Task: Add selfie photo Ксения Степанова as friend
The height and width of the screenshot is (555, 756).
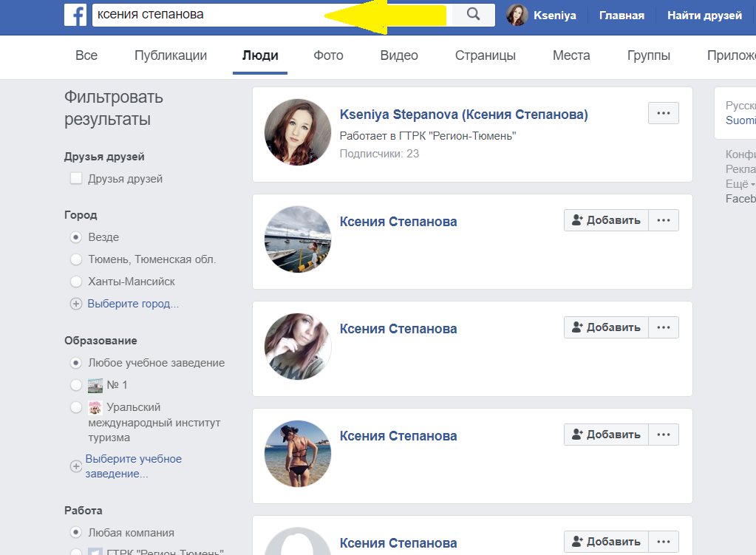Action: tap(606, 327)
